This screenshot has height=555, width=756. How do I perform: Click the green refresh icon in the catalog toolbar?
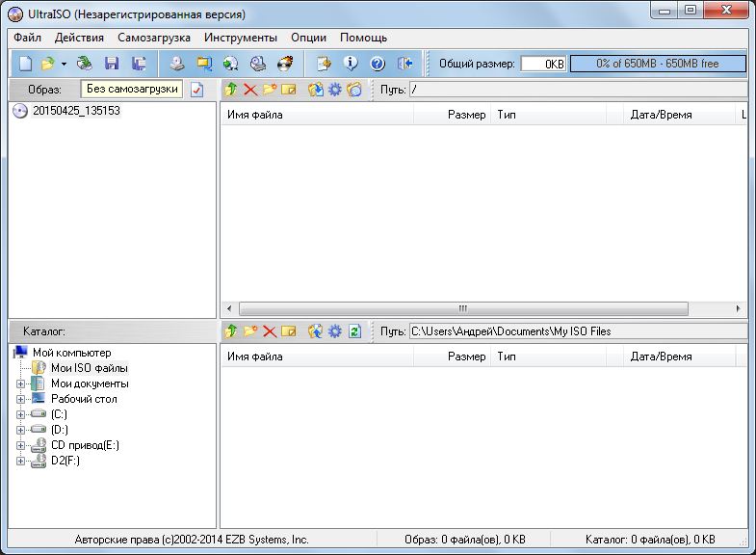pyautogui.click(x=354, y=331)
